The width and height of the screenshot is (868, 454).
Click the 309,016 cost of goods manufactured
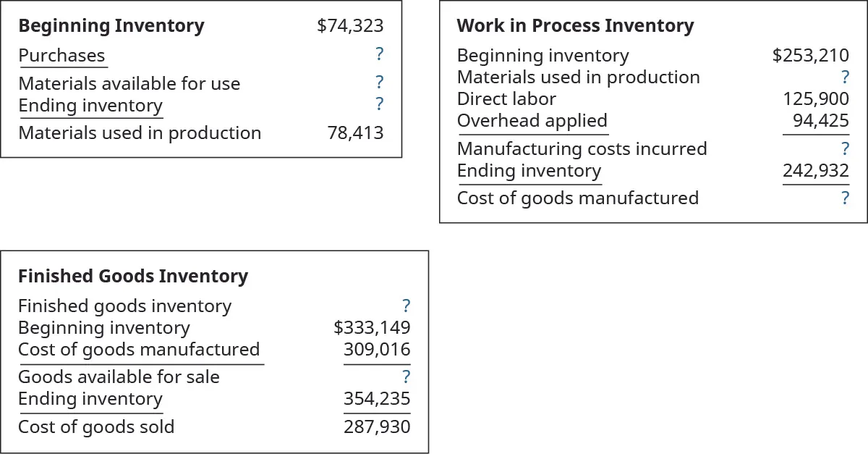click(x=376, y=350)
